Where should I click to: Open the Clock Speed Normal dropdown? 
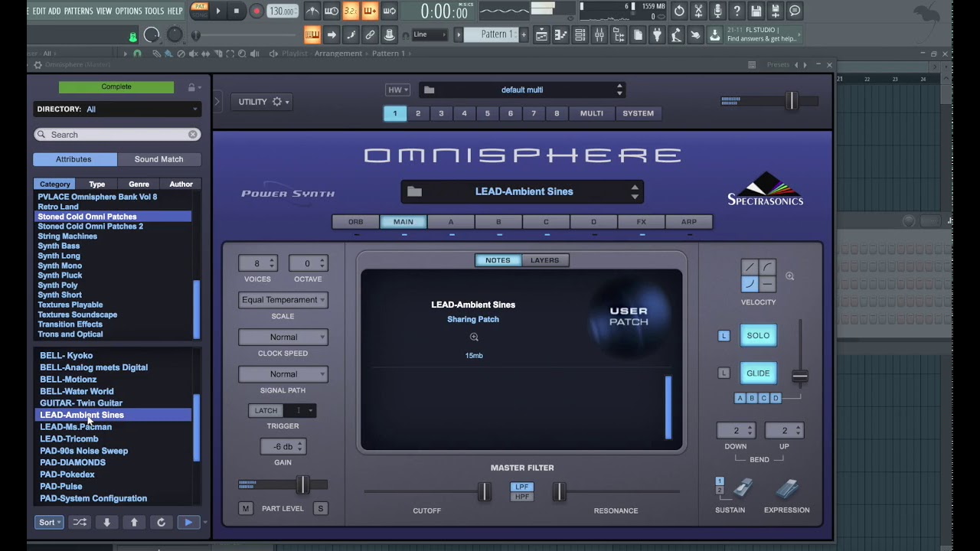283,337
